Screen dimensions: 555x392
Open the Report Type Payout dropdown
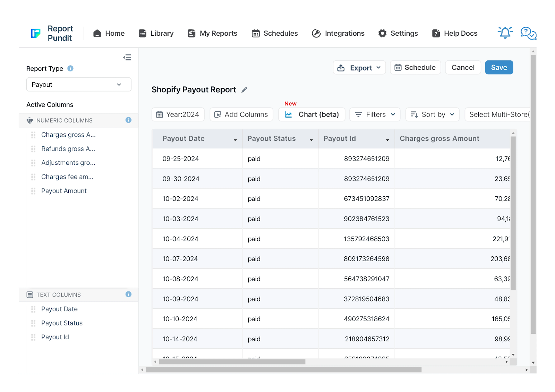pos(79,84)
